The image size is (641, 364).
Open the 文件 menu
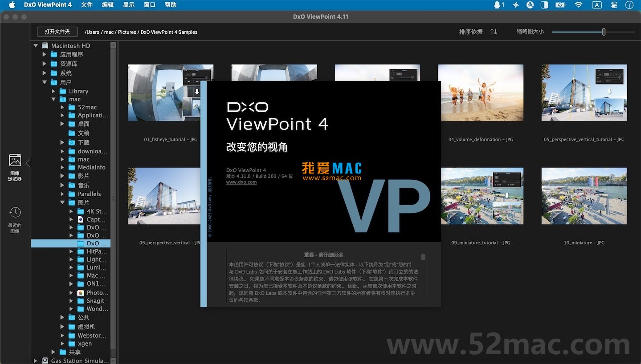coord(87,5)
